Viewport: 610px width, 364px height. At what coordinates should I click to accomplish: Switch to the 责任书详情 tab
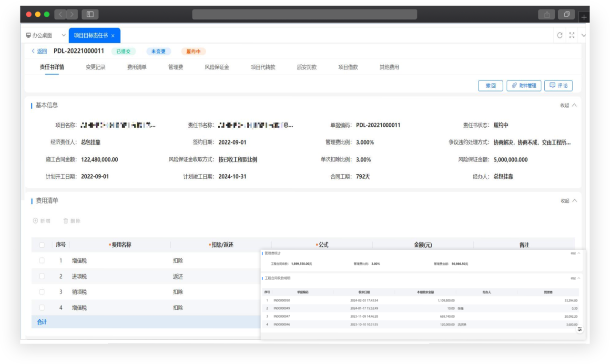(52, 67)
